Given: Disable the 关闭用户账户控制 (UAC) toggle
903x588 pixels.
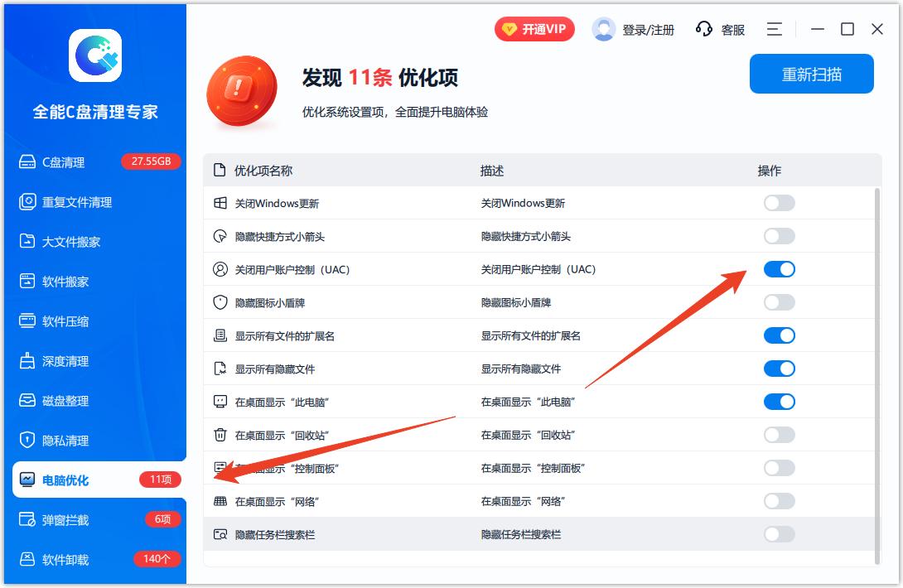Looking at the screenshot, I should [x=779, y=268].
